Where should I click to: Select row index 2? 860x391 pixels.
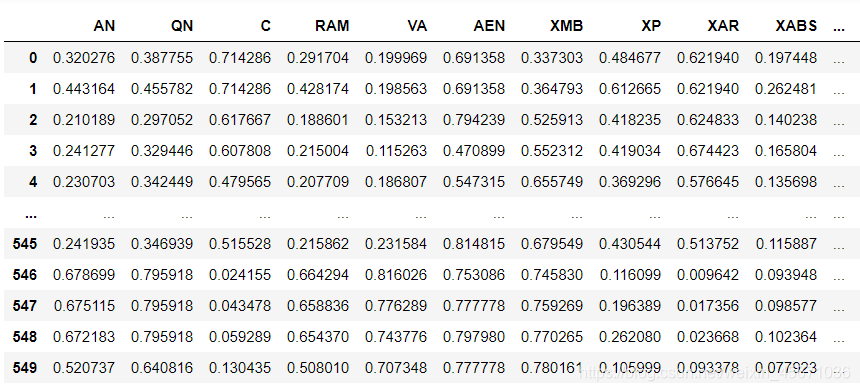point(33,120)
